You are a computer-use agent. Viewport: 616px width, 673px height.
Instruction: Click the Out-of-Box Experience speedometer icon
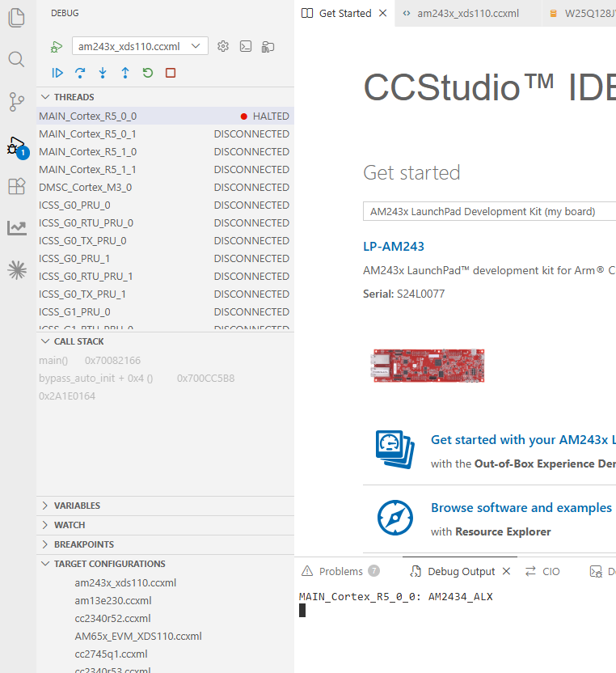pyautogui.click(x=394, y=450)
